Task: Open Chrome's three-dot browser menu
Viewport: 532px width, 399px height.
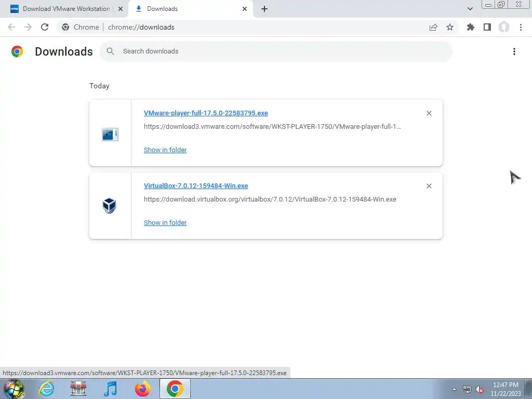Action: pyautogui.click(x=521, y=27)
